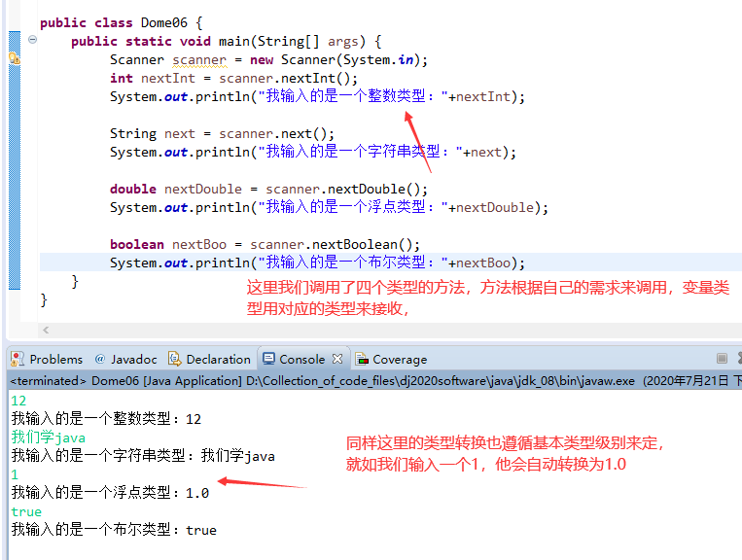Click the Problems tab icon

coord(18,359)
